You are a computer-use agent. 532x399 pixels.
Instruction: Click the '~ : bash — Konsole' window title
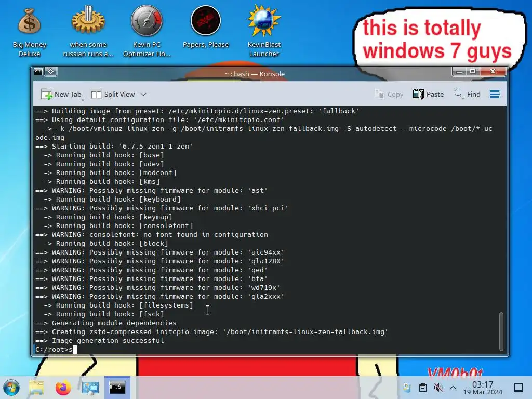coord(255,74)
